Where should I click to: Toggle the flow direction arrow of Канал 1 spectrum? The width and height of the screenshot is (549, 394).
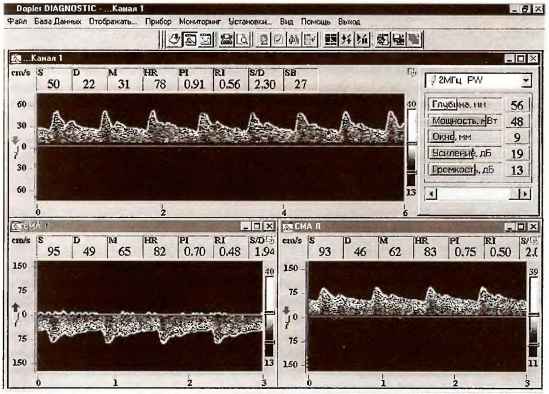[15, 141]
